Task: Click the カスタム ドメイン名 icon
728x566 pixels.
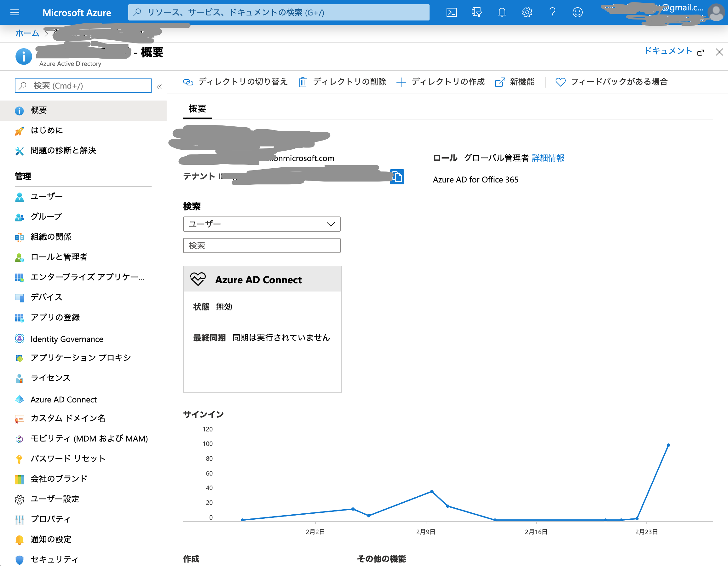Action: (19, 419)
